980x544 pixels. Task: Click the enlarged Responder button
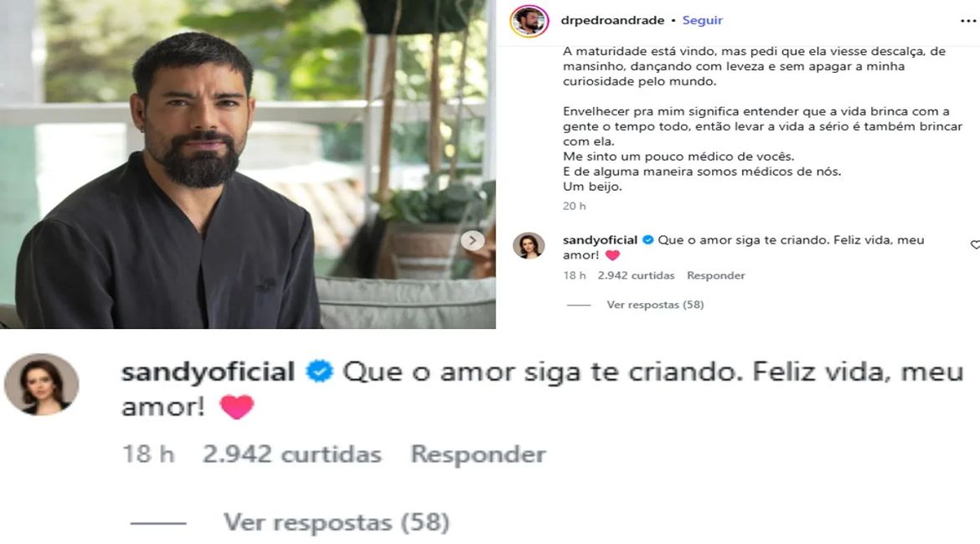[478, 454]
